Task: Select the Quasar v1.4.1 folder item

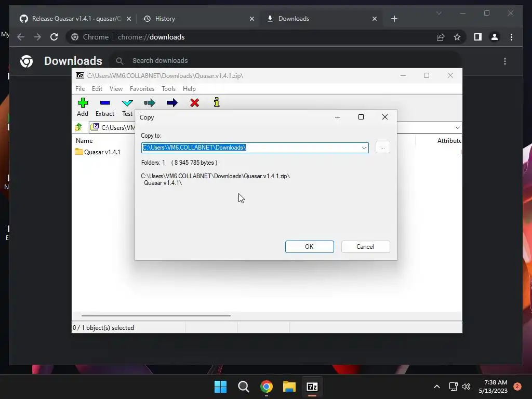Action: pyautogui.click(x=98, y=152)
